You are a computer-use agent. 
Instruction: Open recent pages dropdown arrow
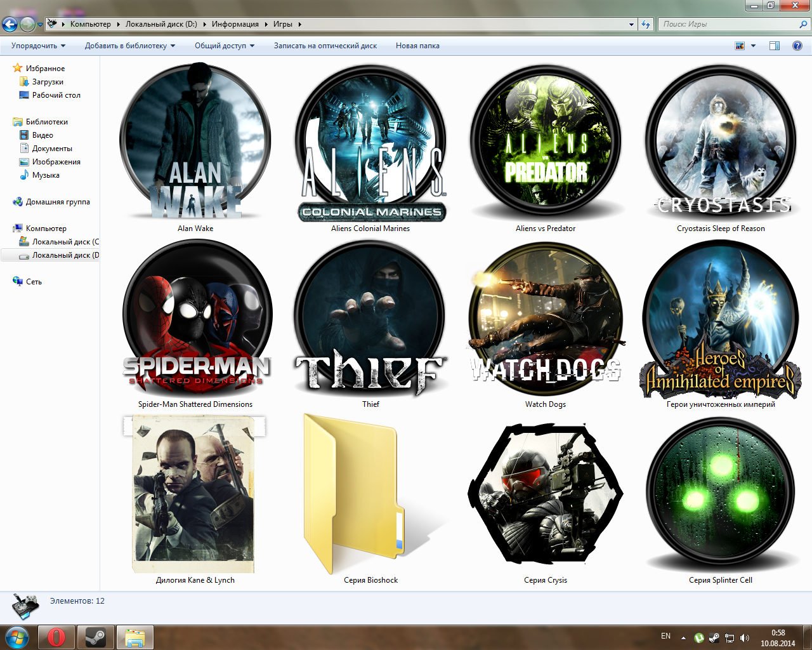coord(40,25)
